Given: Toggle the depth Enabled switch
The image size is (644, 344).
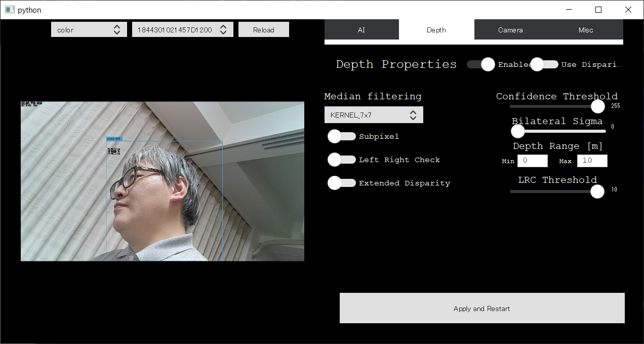Looking at the screenshot, I should (x=481, y=64).
